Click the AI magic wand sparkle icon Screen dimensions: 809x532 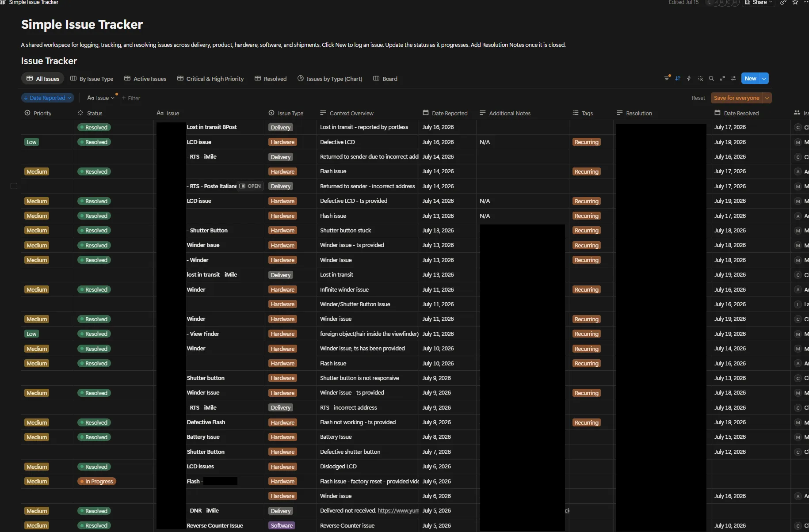pos(700,78)
